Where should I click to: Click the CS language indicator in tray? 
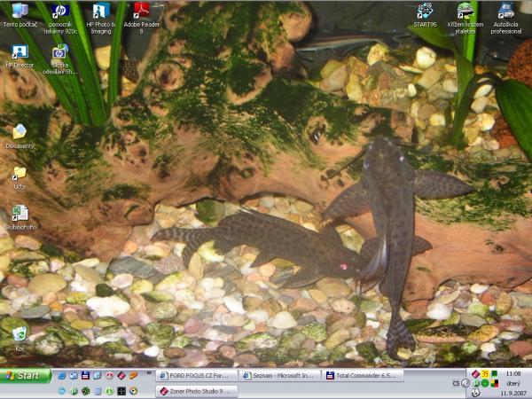(456, 383)
